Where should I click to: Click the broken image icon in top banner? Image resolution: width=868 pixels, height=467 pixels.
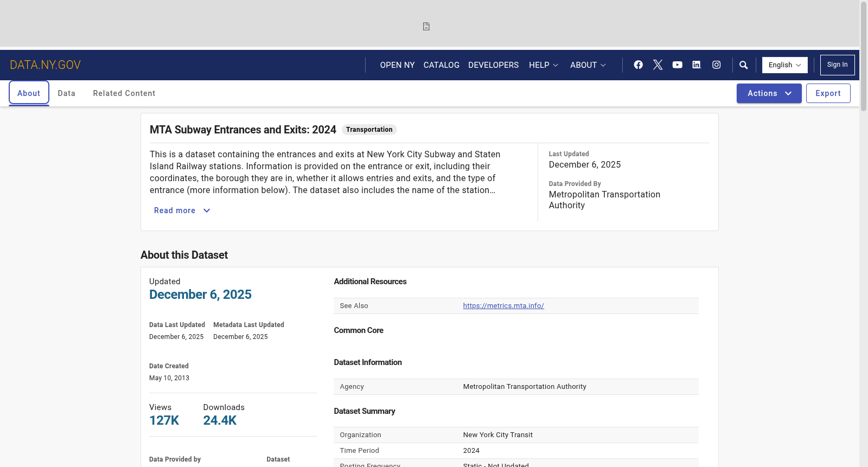pos(426,27)
